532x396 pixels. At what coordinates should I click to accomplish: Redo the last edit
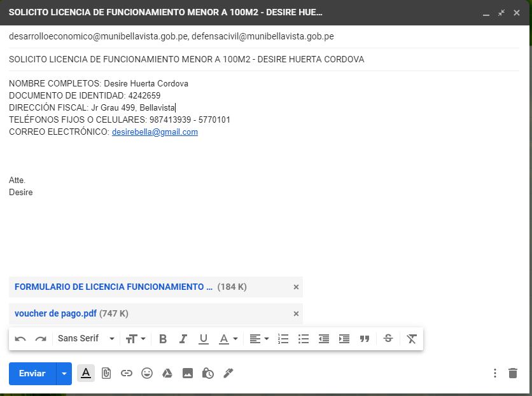pyautogui.click(x=41, y=339)
